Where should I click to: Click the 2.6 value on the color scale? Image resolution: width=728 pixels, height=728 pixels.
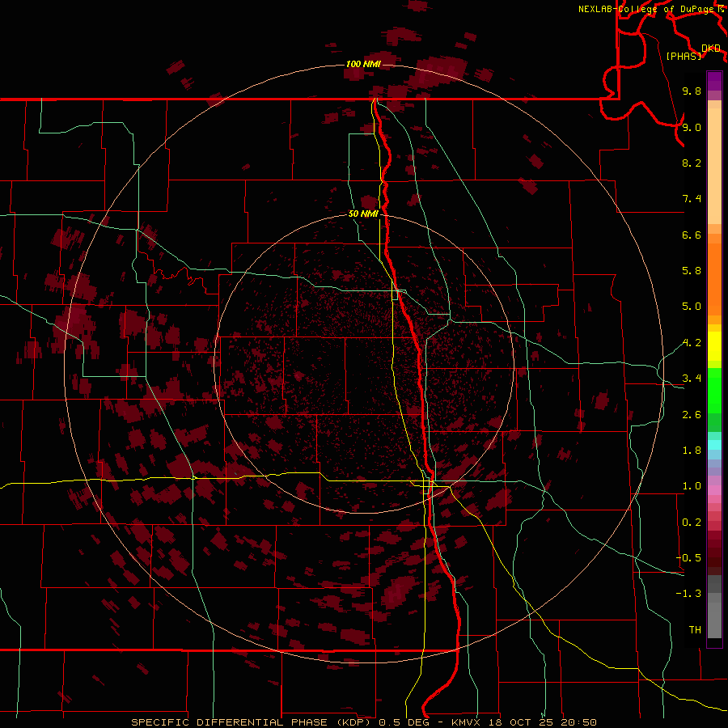(x=692, y=415)
